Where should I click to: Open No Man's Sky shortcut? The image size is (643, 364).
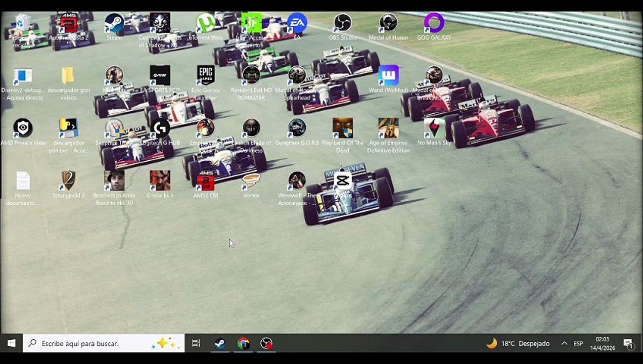(434, 132)
